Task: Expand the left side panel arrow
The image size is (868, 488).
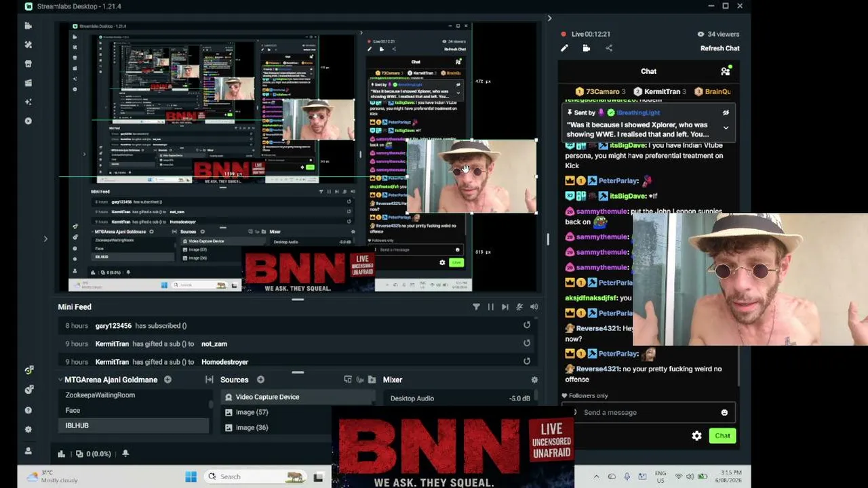Action: pyautogui.click(x=45, y=239)
